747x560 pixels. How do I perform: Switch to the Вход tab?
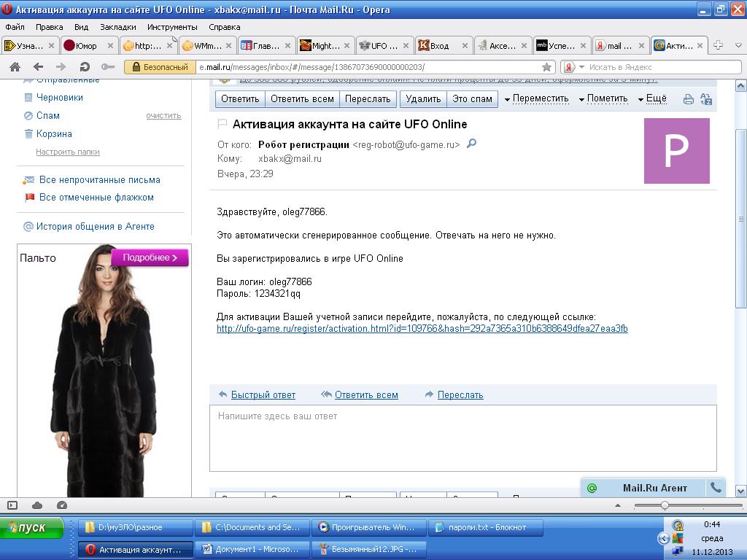tap(439, 46)
